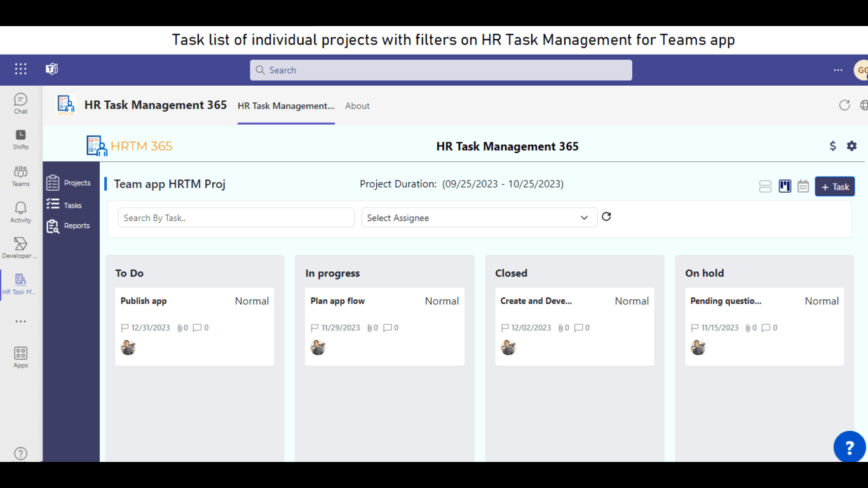Open the Publish app task card
This screenshot has height=488, width=868.
(194, 327)
